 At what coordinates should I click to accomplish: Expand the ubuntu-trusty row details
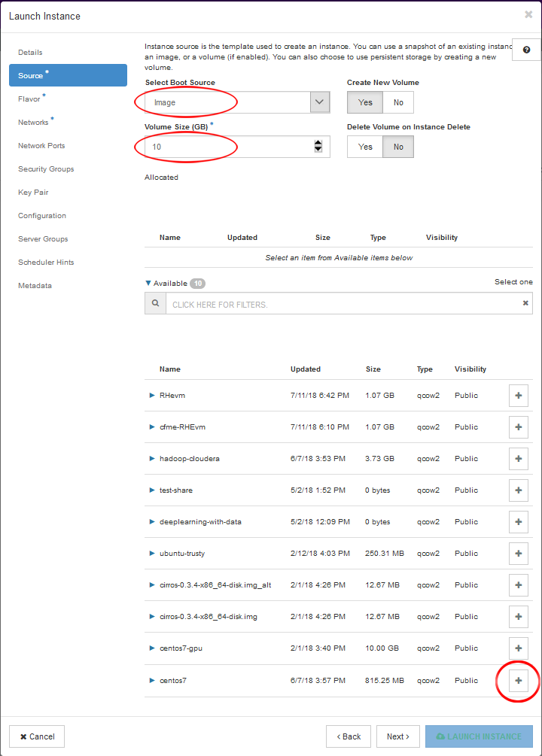click(152, 554)
